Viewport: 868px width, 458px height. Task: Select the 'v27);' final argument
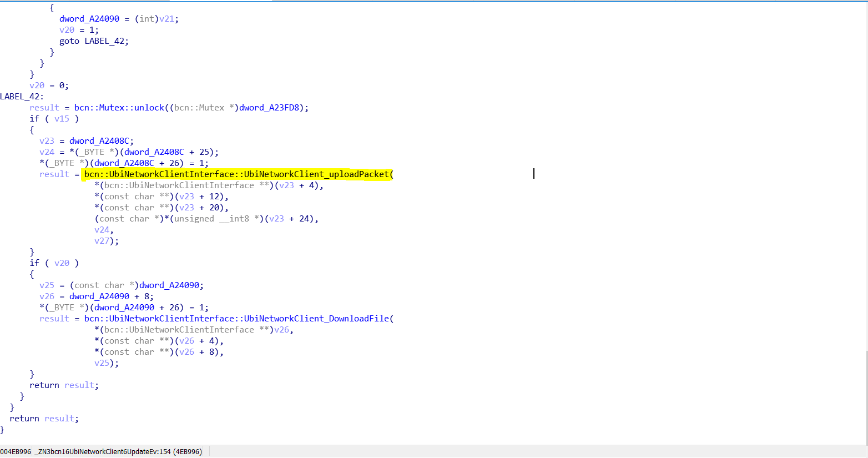pyautogui.click(x=107, y=241)
